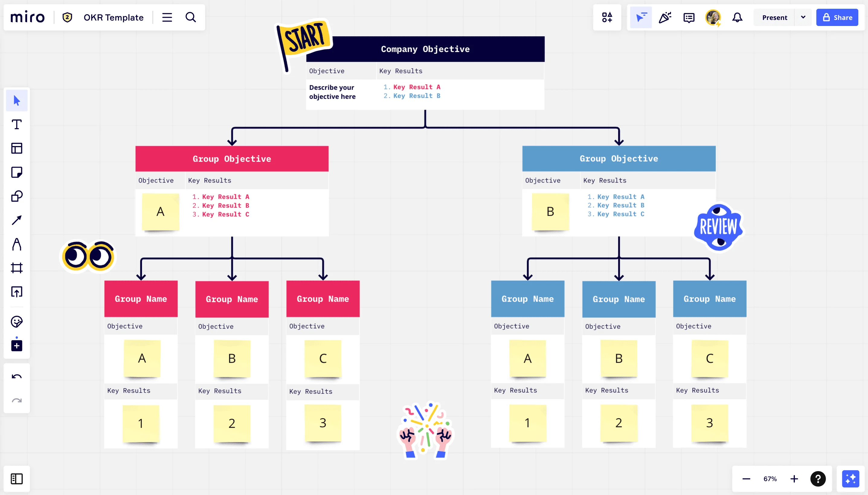The height and width of the screenshot is (495, 868).
Task: Click the Miro home logo
Action: pyautogui.click(x=27, y=17)
